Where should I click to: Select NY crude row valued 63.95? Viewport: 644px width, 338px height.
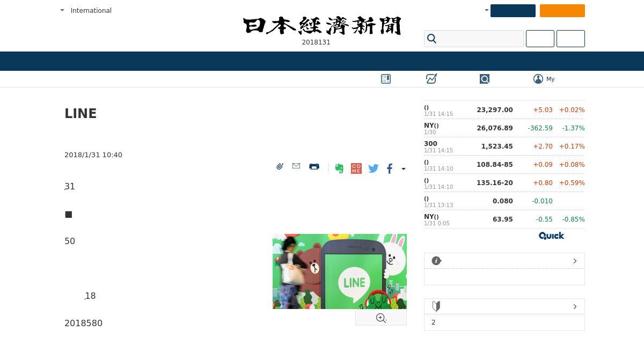click(x=504, y=219)
